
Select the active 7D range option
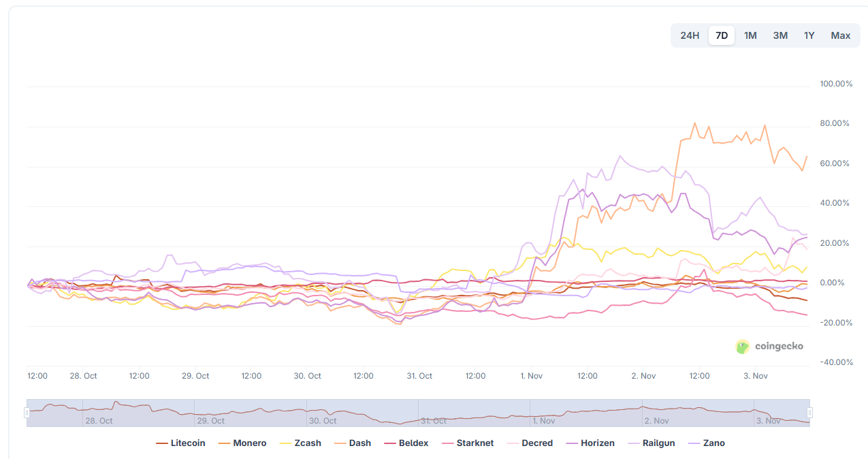pos(721,35)
